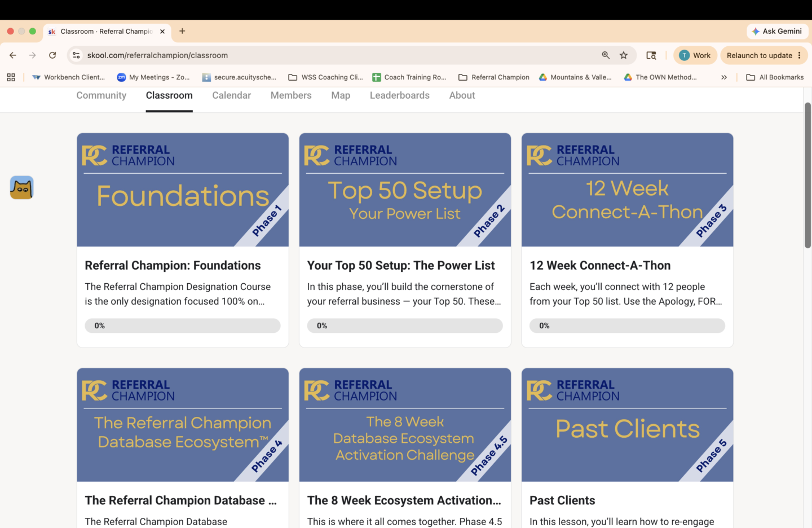Show more bookmarks with the chevron
The width and height of the screenshot is (812, 528).
tap(724, 77)
